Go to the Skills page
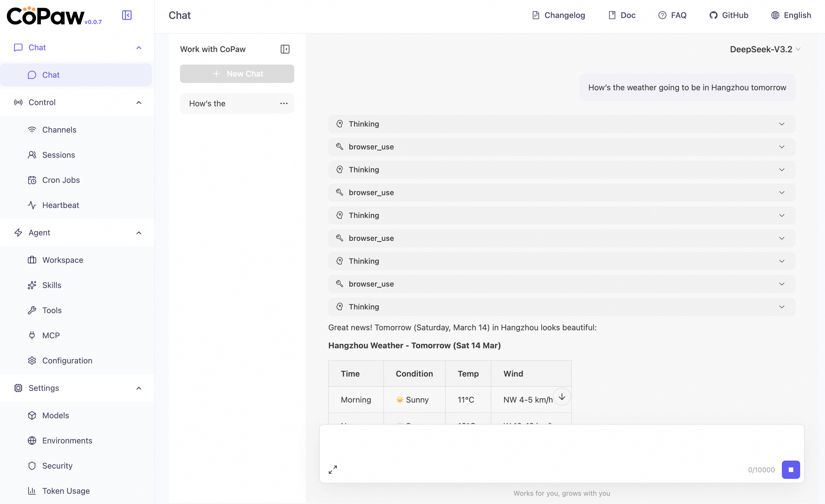 [51, 285]
